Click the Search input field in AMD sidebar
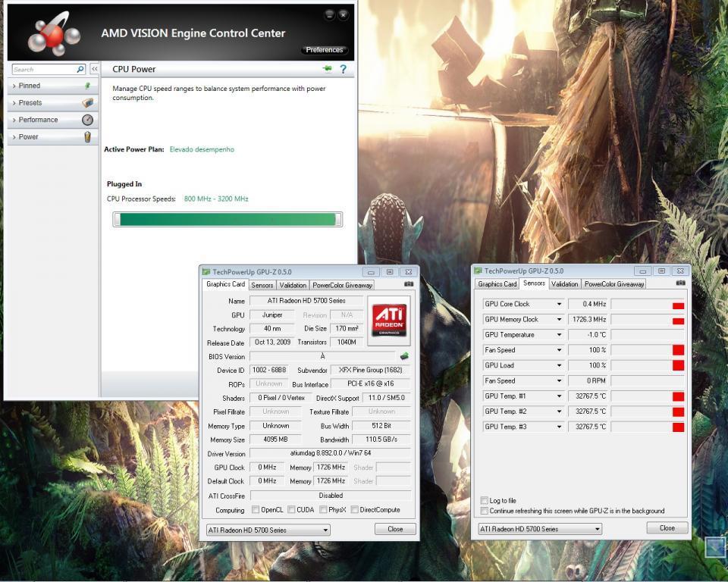 (x=42, y=69)
